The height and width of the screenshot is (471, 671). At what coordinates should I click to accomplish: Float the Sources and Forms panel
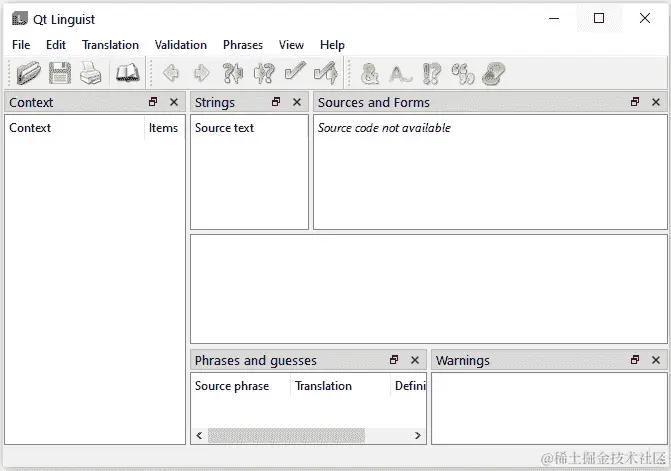pyautogui.click(x=635, y=102)
